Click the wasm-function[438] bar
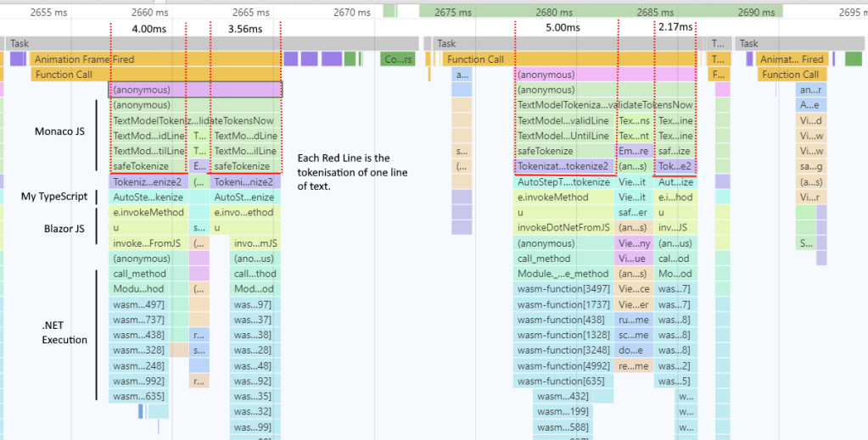Viewport: 868px width, 440px height. point(563,320)
